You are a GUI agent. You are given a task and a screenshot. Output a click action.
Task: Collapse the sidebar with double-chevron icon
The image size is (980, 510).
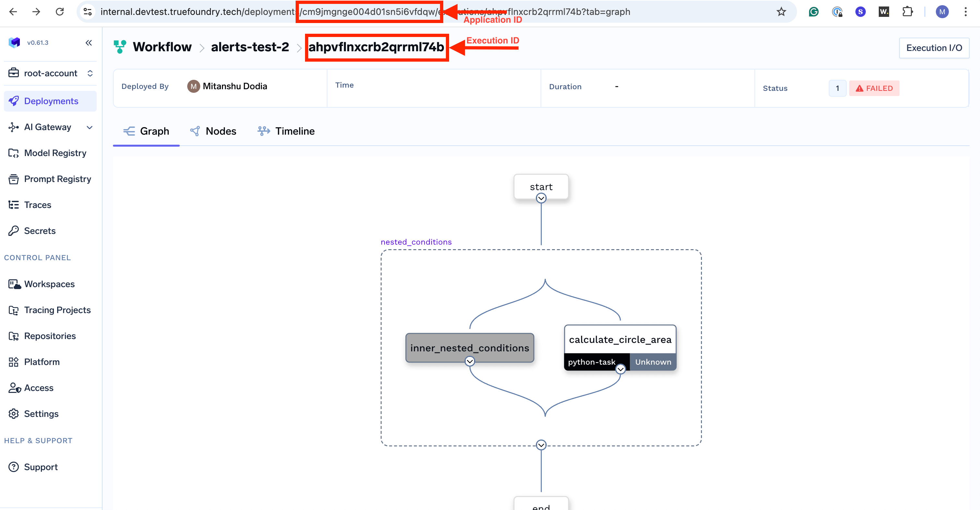click(89, 42)
